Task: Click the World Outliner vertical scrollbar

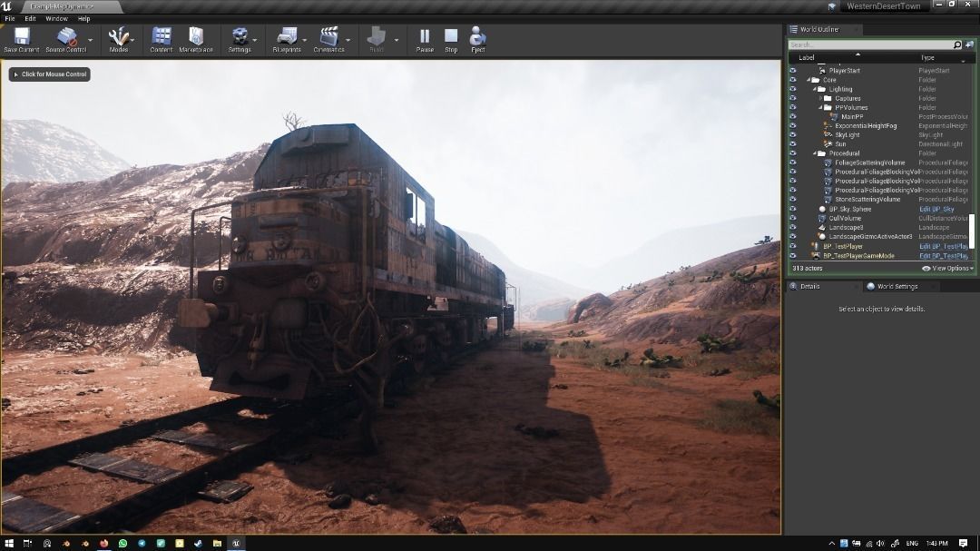Action: tap(972, 231)
